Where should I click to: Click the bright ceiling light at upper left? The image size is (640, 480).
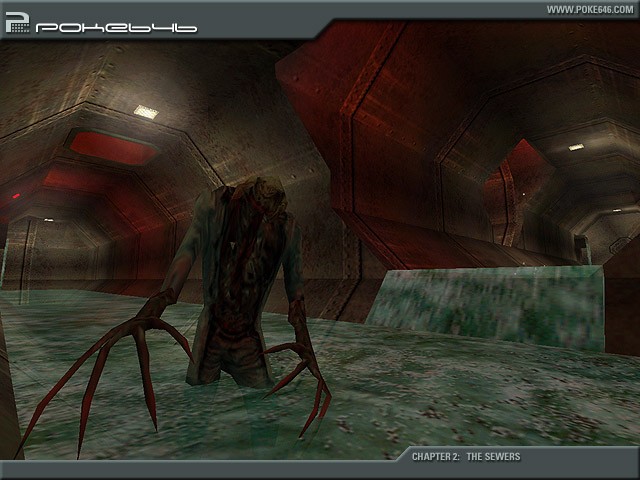coord(146,112)
